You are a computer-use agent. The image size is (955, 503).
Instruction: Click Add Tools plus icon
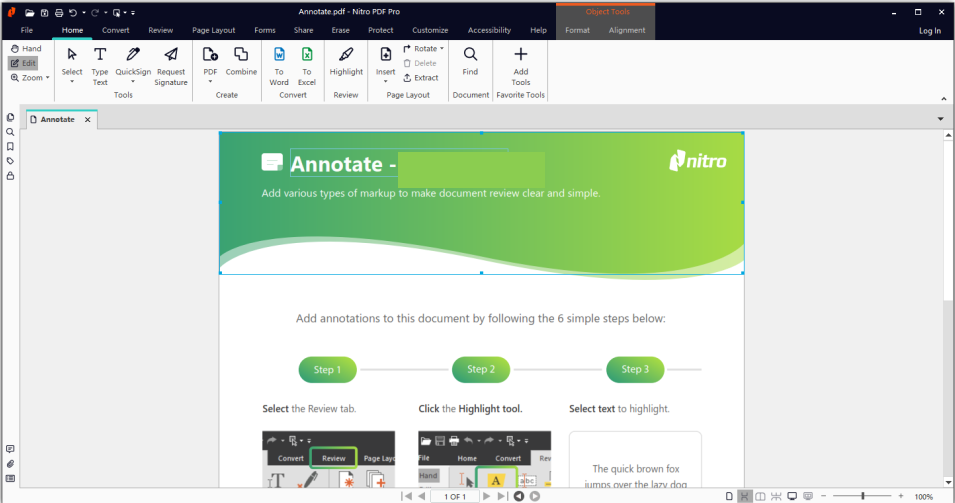(x=521, y=54)
